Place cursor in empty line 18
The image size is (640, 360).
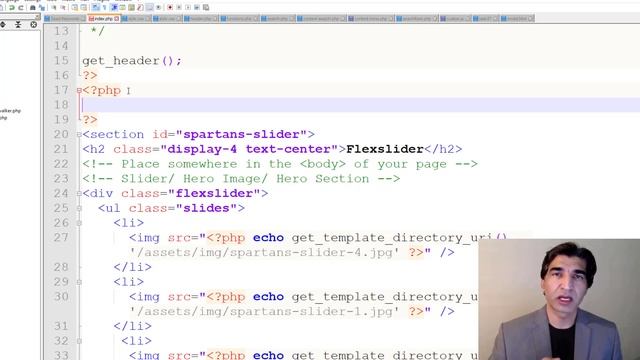pos(361,105)
